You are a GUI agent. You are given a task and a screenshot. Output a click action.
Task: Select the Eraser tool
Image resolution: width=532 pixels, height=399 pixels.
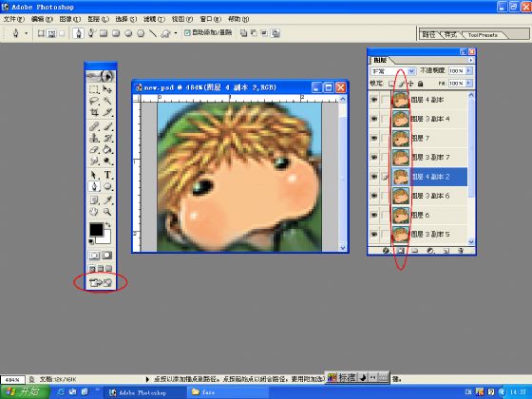[x=94, y=150]
